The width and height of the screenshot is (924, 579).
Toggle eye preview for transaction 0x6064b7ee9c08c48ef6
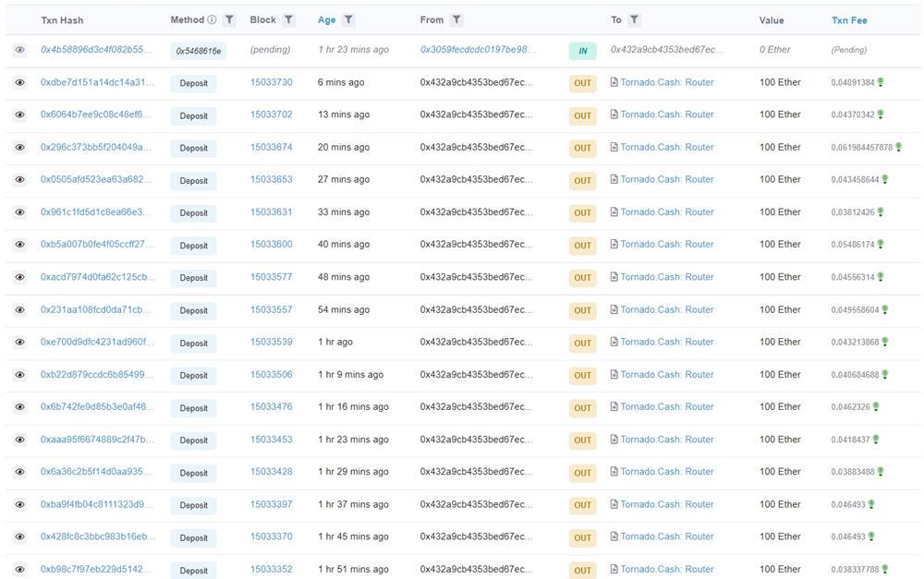(x=20, y=115)
